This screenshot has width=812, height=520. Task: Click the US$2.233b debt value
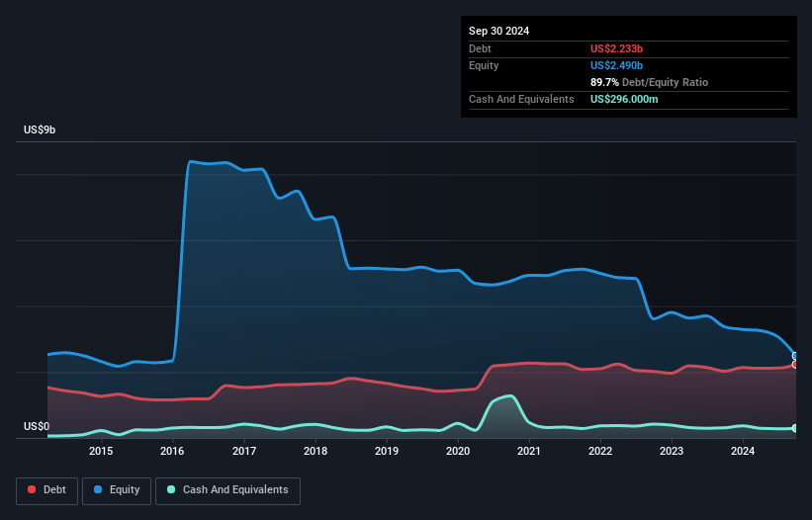[x=616, y=48]
